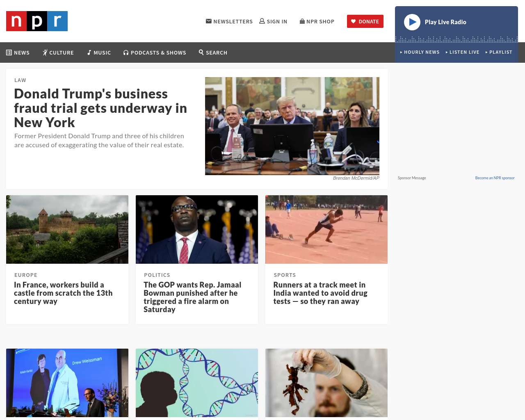Click the NPR Shop bag icon
This screenshot has height=420, width=525.
pyautogui.click(x=302, y=21)
